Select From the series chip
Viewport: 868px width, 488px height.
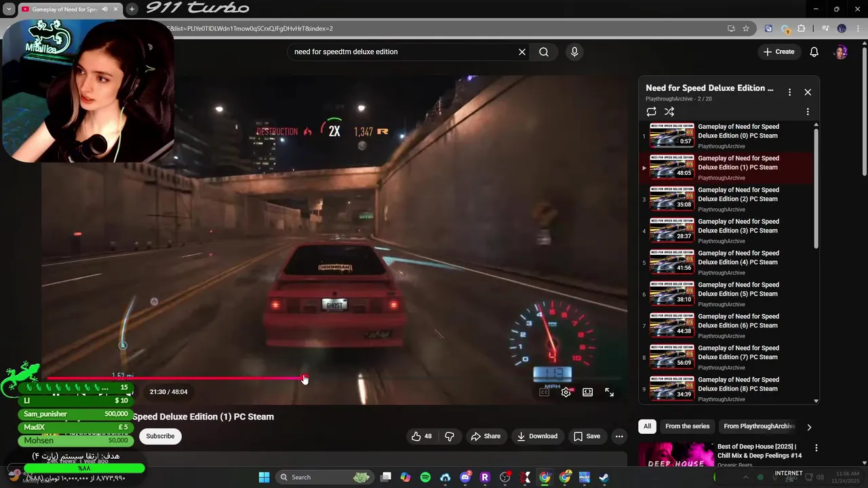[x=687, y=426]
